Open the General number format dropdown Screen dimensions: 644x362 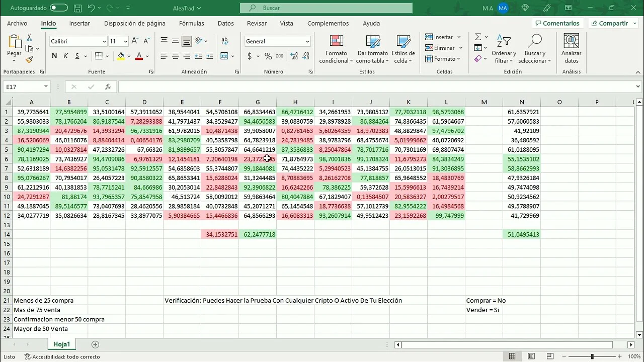(x=307, y=42)
